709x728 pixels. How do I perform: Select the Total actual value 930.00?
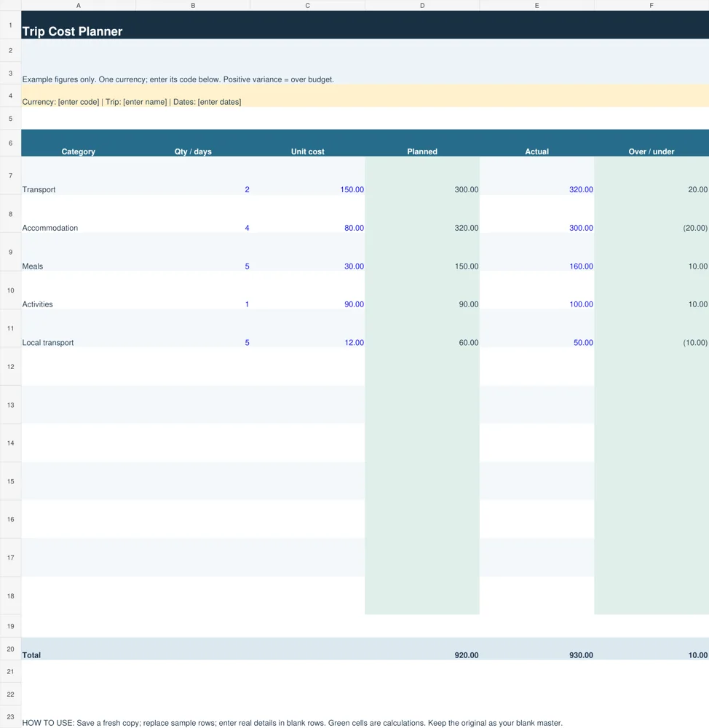[x=536, y=649]
